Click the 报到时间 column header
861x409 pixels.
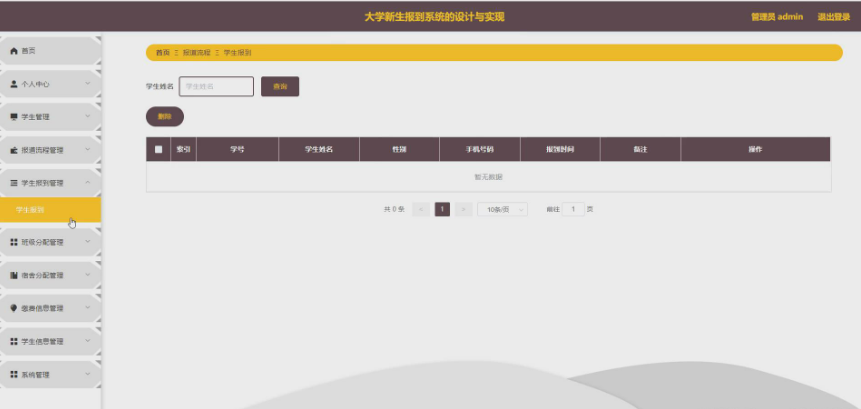click(x=560, y=149)
